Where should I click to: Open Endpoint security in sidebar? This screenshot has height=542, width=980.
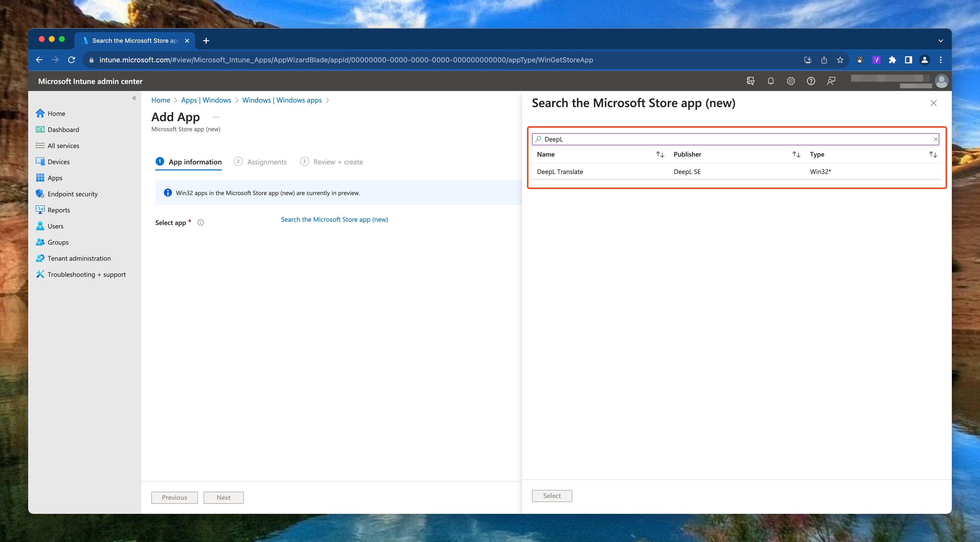[x=72, y=194]
